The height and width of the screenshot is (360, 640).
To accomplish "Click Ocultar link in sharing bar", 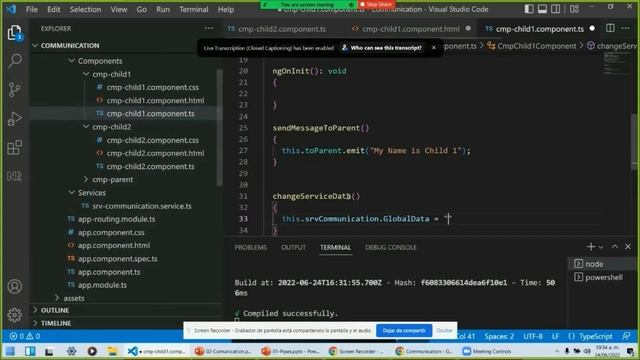I will (x=444, y=330).
